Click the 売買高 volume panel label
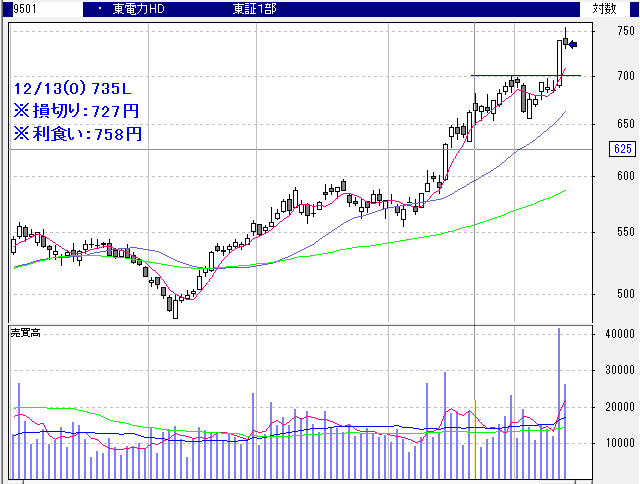The image size is (640, 484). click(25, 331)
